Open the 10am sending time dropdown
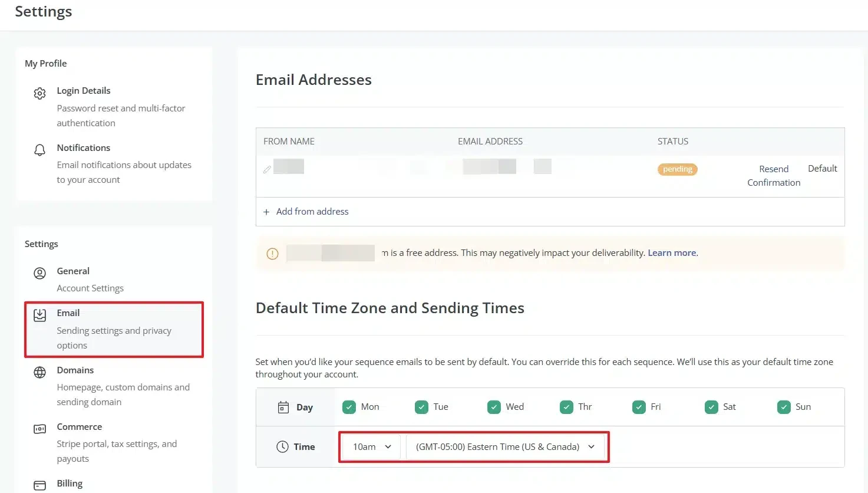This screenshot has height=493, width=868. tap(372, 446)
